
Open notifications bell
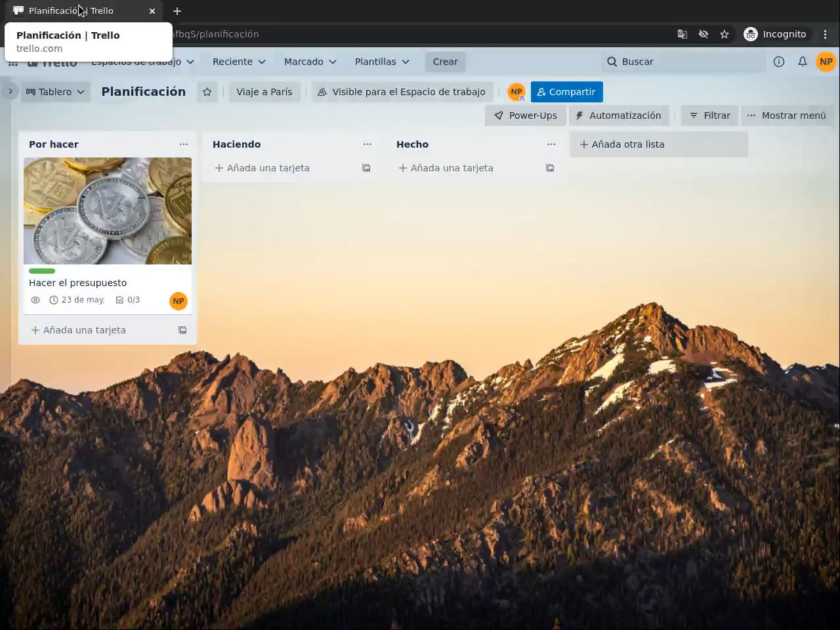point(803,62)
